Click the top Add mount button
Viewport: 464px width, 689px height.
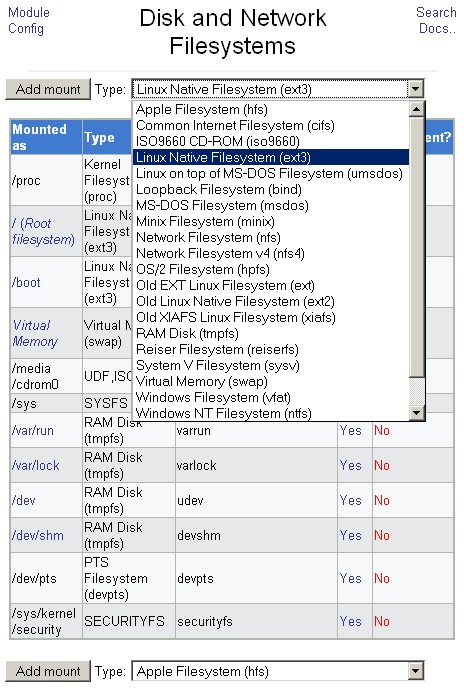48,89
